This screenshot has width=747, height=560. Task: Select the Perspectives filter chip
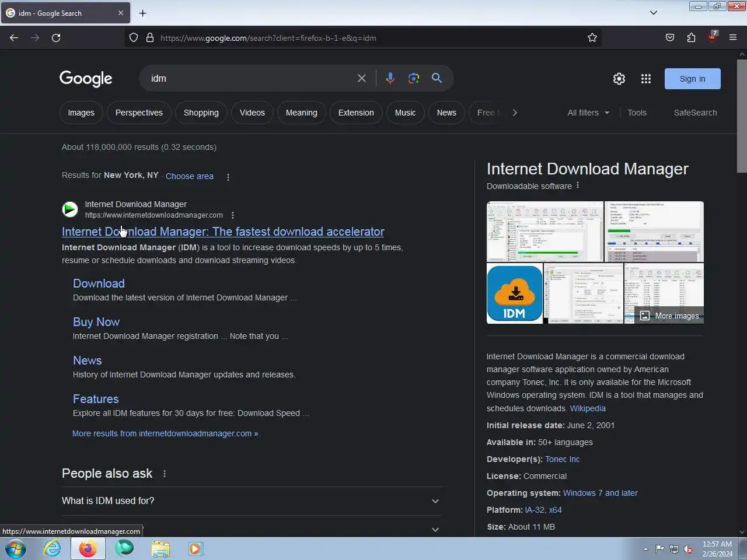pos(139,113)
